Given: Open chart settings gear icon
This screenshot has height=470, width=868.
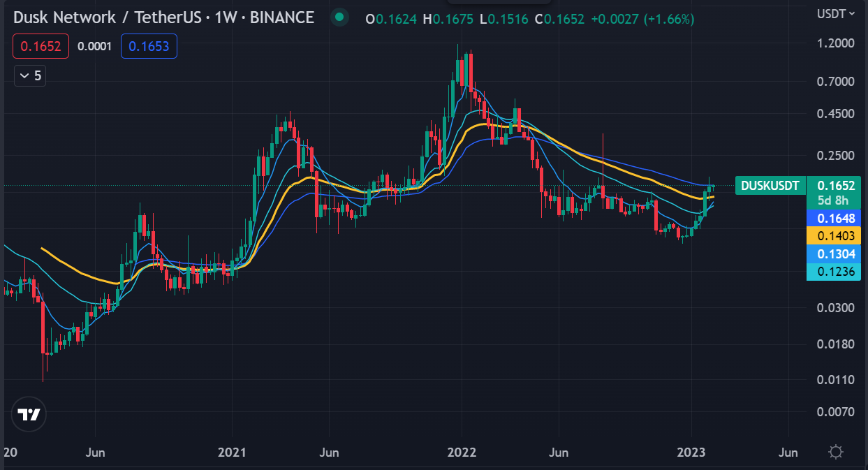Looking at the screenshot, I should [x=835, y=452].
